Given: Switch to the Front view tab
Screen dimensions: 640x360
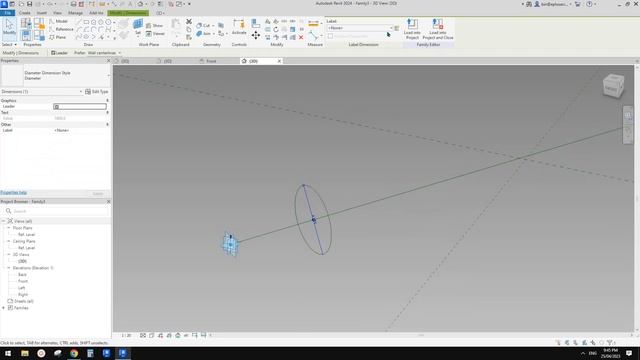Looking at the screenshot, I should [211, 61].
